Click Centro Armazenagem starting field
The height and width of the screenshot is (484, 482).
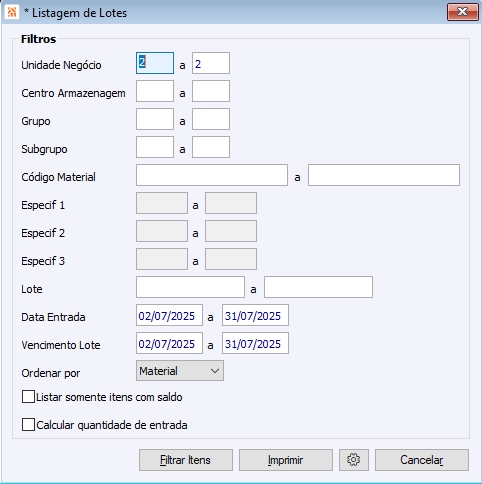[x=155, y=91]
